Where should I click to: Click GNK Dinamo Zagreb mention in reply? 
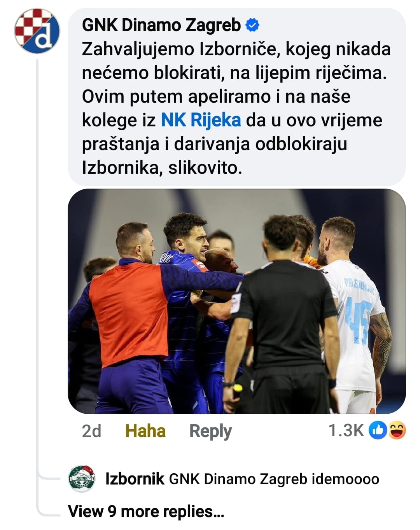pos(238,479)
